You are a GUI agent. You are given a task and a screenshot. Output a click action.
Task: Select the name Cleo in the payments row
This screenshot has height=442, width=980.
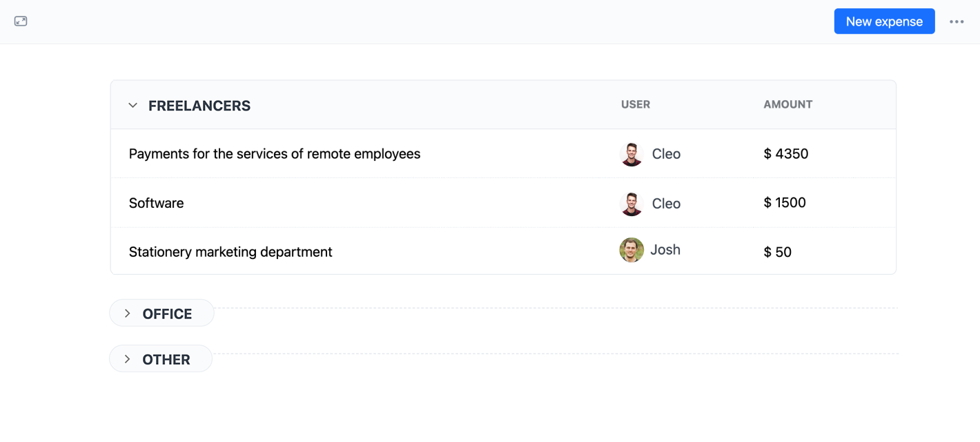click(666, 154)
